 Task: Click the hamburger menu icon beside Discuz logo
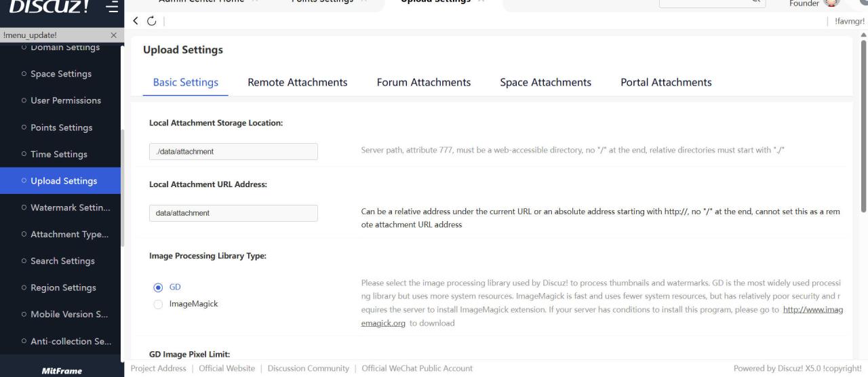(112, 6)
